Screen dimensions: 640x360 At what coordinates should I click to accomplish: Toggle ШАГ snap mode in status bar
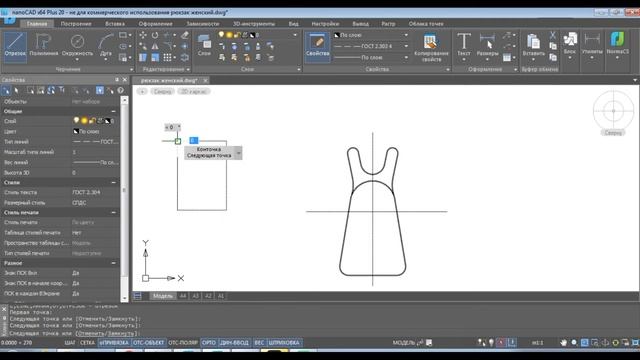[x=70, y=342]
